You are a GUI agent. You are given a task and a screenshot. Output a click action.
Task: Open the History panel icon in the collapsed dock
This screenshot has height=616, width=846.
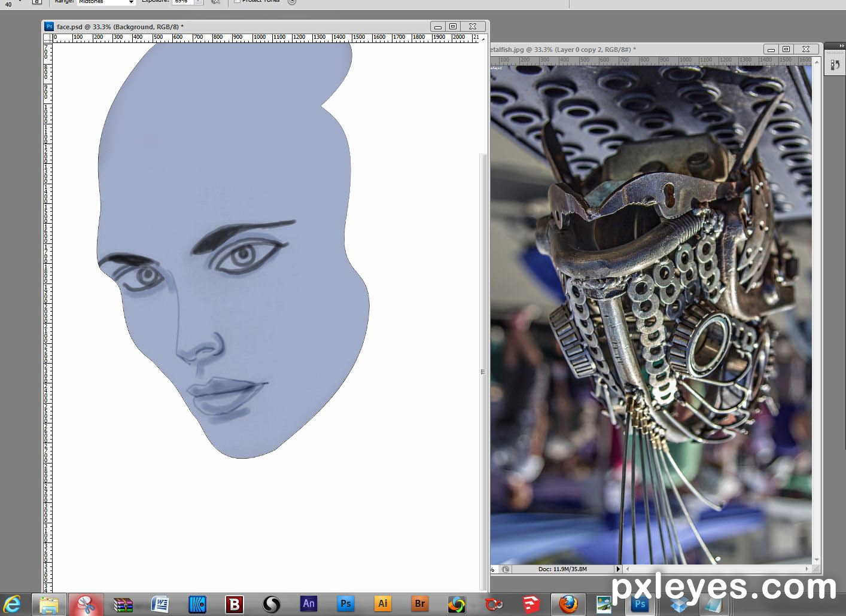(835, 65)
